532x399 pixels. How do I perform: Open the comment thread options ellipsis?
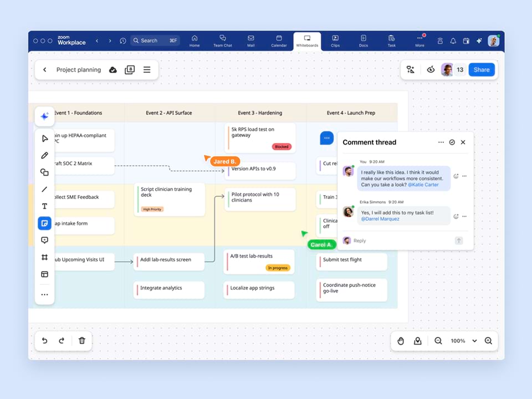coord(441,142)
